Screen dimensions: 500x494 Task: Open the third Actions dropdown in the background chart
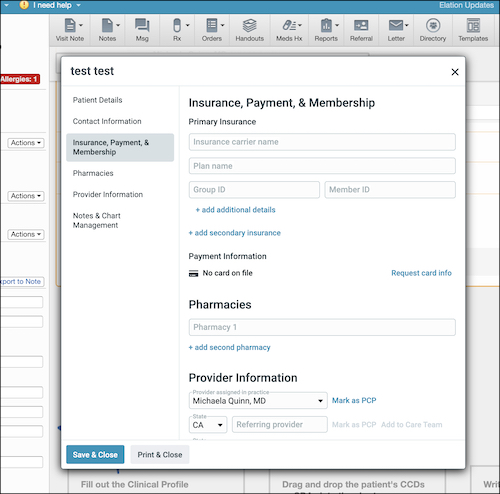(26, 234)
